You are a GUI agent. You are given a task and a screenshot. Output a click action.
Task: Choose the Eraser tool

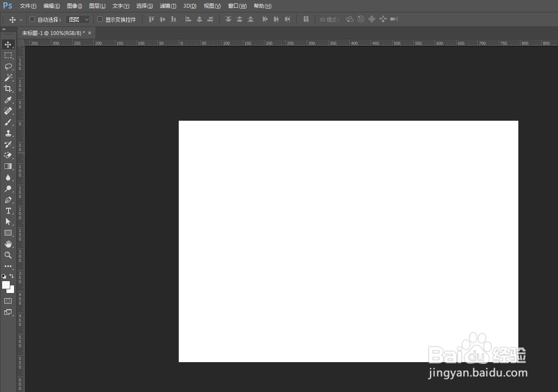click(x=8, y=155)
